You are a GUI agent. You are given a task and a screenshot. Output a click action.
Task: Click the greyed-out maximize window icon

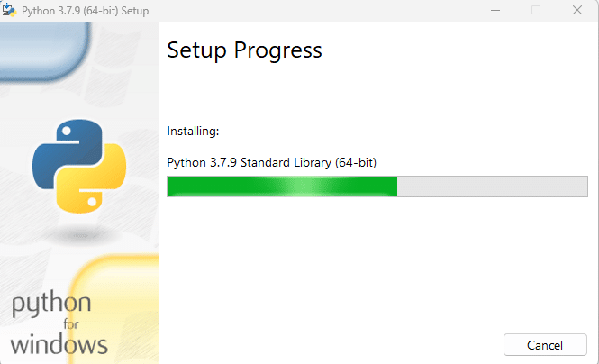(536, 10)
